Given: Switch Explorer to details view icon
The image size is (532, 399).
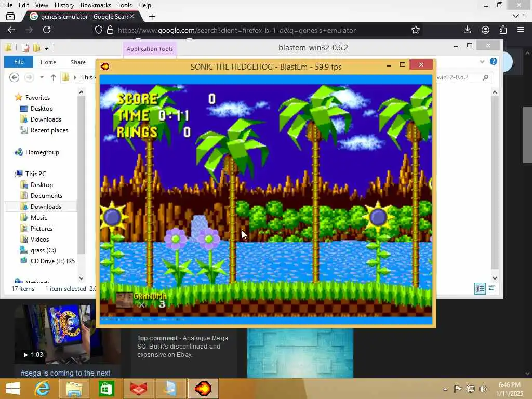Looking at the screenshot, I should pos(480,288).
